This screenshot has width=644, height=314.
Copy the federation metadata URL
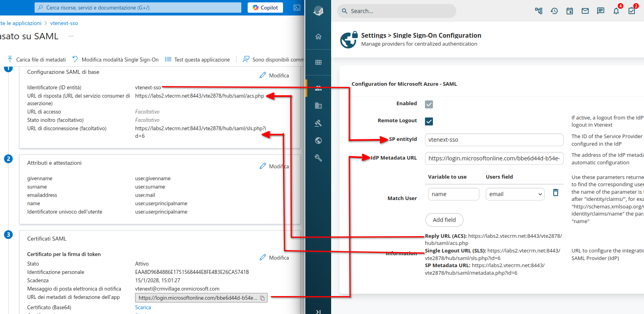click(262, 298)
